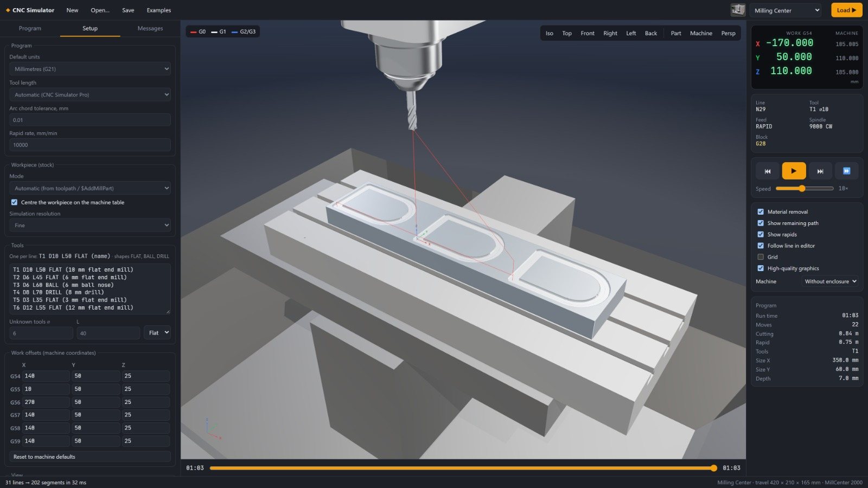This screenshot has width=868, height=488.
Task: Enable the Grid checkbox
Action: point(761,257)
